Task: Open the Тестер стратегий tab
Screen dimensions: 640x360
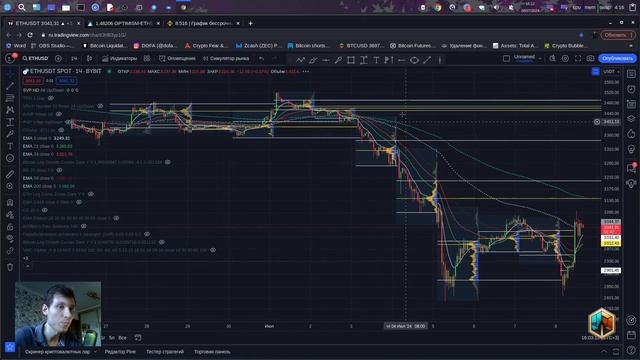Action: tap(165, 351)
